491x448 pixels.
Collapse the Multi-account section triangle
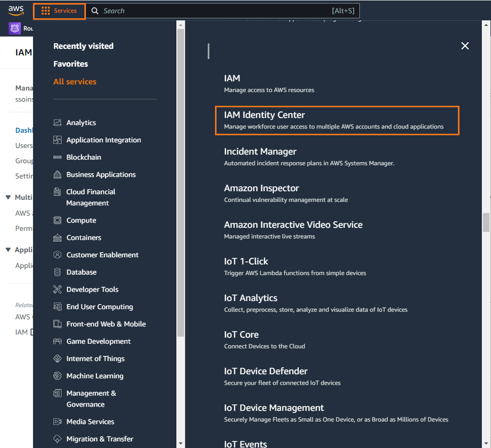(x=8, y=197)
